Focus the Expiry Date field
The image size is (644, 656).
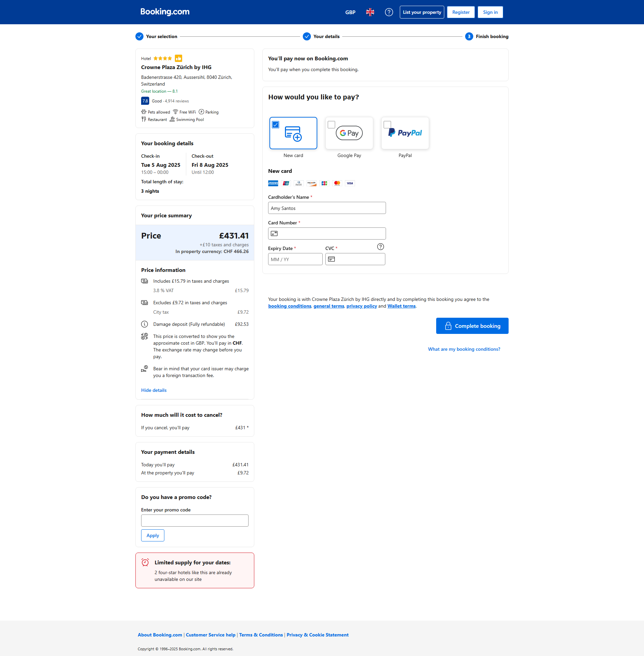[295, 259]
